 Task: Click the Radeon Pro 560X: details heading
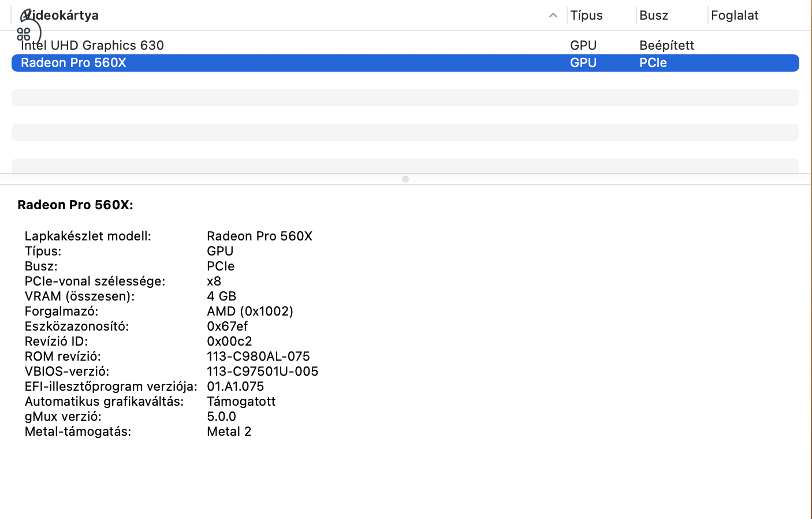point(75,205)
